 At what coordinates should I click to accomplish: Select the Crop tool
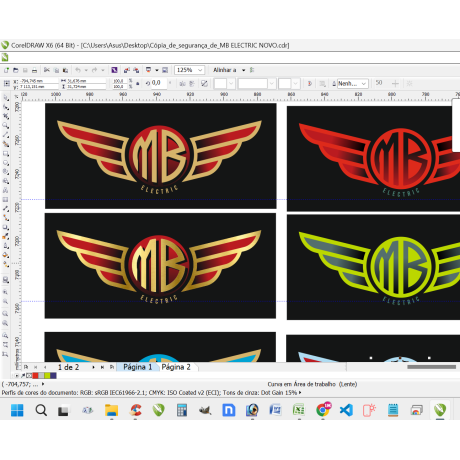[6, 116]
